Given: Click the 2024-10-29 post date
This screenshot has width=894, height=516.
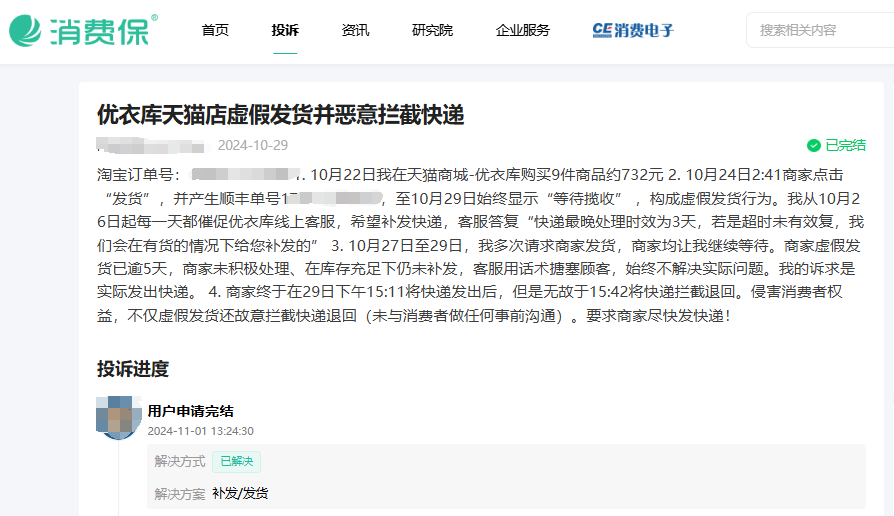Looking at the screenshot, I should 253,145.
